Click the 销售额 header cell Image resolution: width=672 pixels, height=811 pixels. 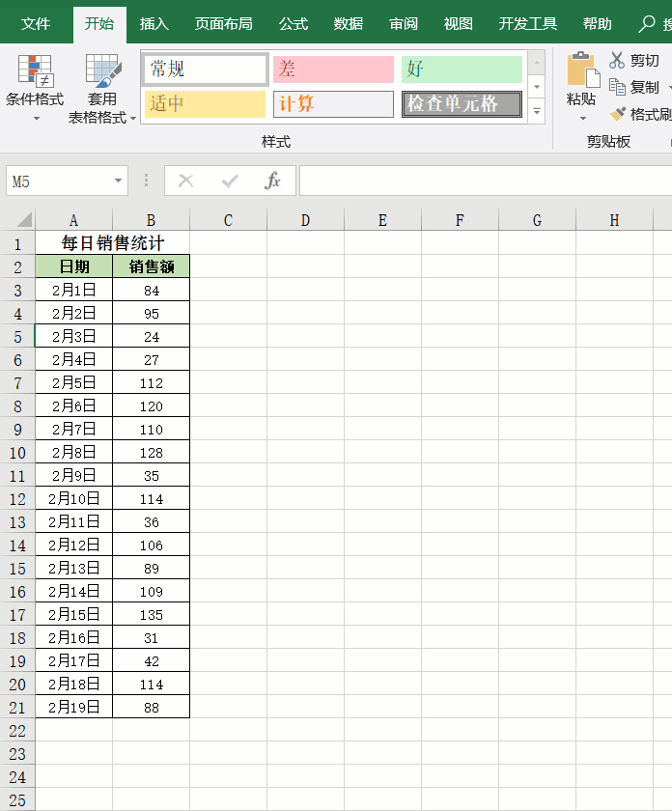pos(151,266)
